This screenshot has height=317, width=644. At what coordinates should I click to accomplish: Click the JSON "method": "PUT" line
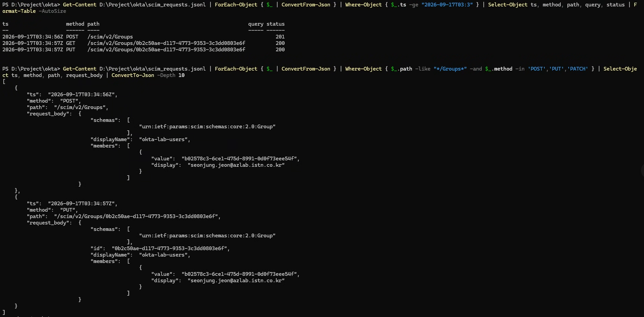[52, 210]
